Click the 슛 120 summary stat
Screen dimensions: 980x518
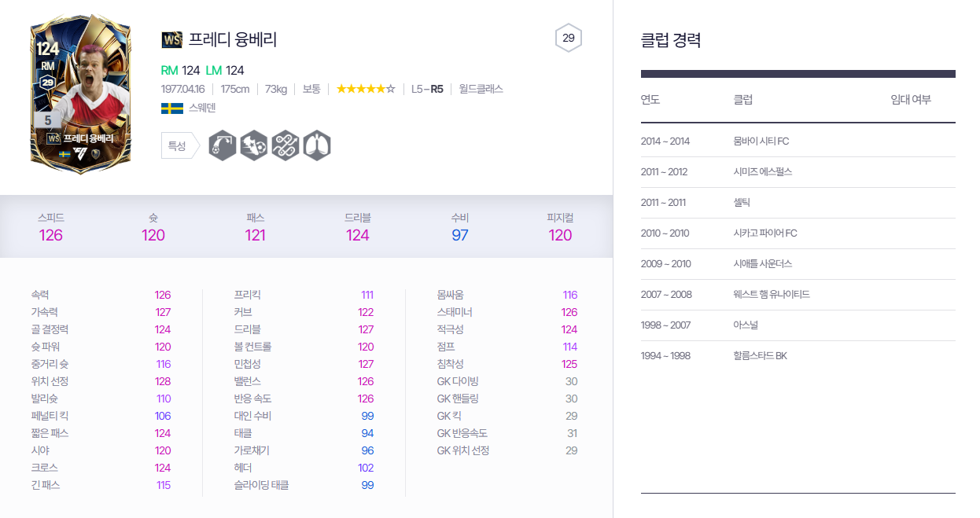[x=153, y=227]
